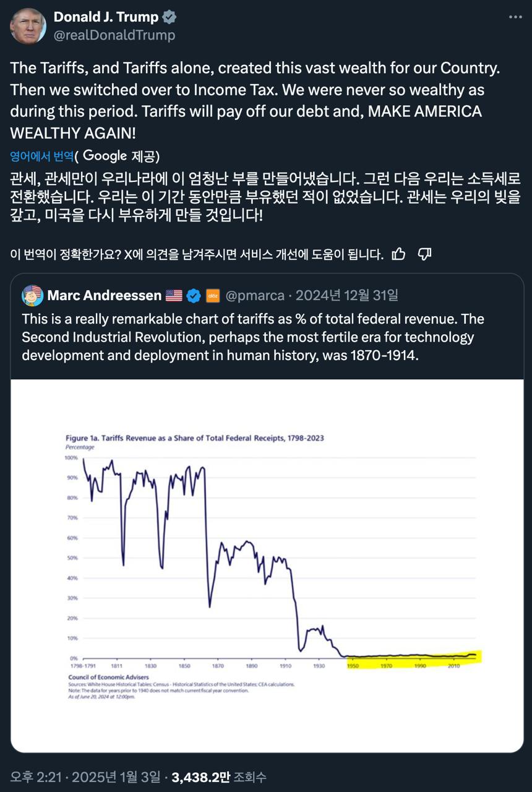The width and height of the screenshot is (532, 792).
Task: Click the verified badge next to Donald J. Trump
Action: click(x=169, y=17)
